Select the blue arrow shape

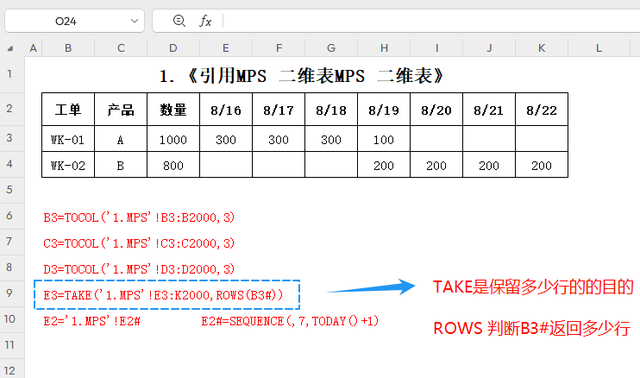[x=371, y=287]
